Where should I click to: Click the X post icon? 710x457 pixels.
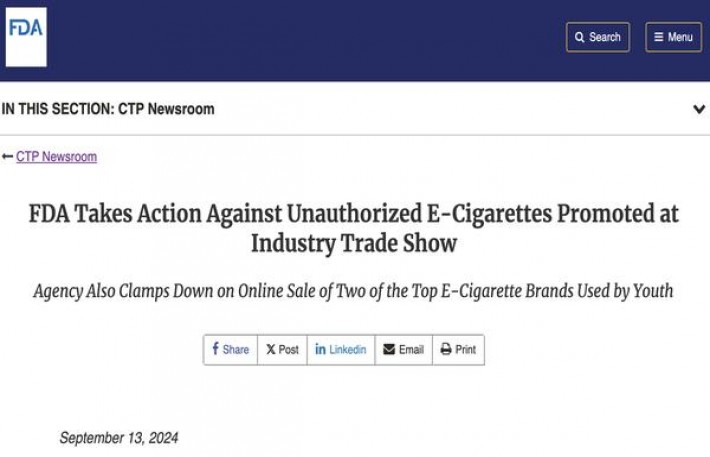click(270, 349)
